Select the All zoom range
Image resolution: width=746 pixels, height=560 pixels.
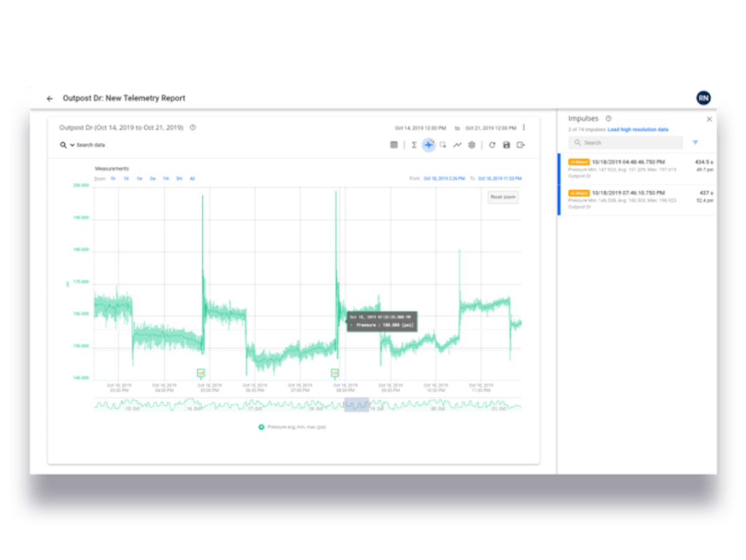pyautogui.click(x=192, y=178)
